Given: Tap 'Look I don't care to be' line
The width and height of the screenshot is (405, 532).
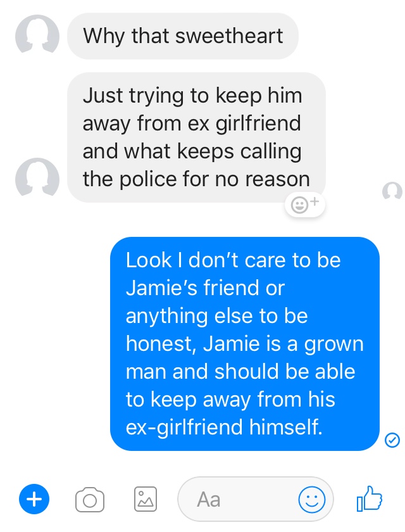Looking at the screenshot, I should coord(233,260).
